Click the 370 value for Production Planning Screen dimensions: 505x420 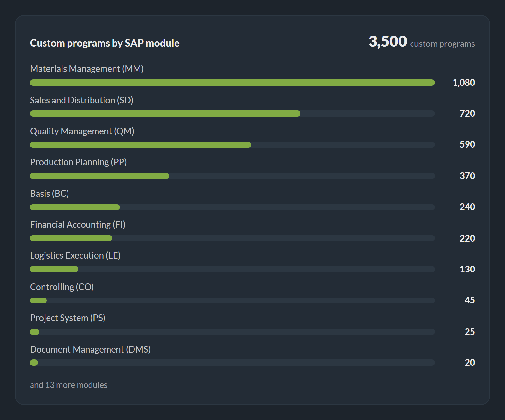pos(467,176)
